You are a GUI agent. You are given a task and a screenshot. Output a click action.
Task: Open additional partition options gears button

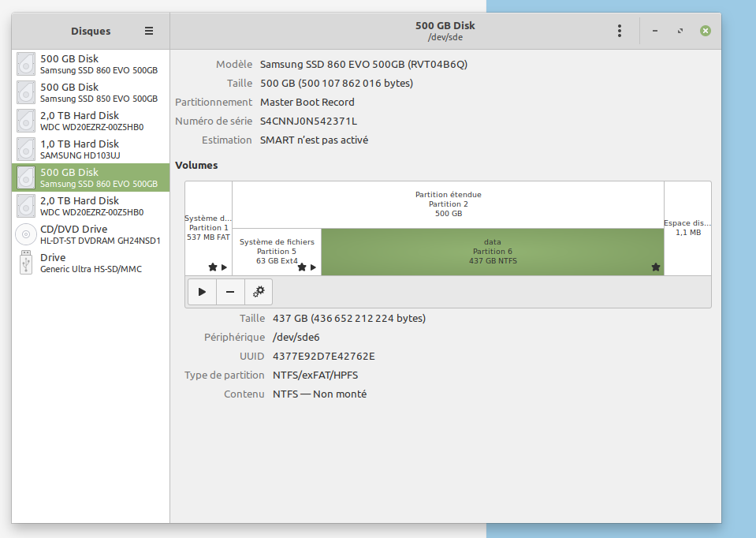[259, 291]
